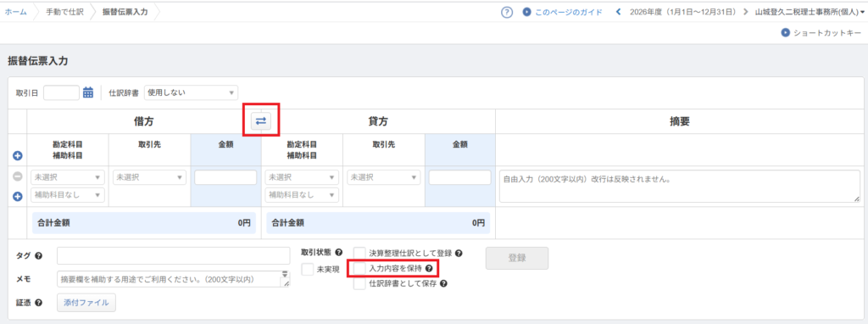The width and height of the screenshot is (868, 324).
Task: Expand the メモ field dropdown arrow
Action: [285, 274]
